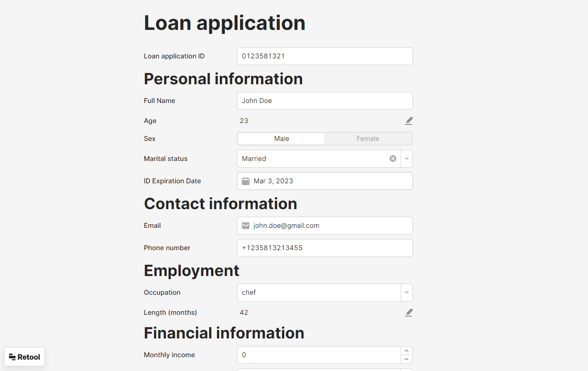Click the down arrow on Monthly income
Image resolution: width=588 pixels, height=371 pixels.
click(406, 359)
